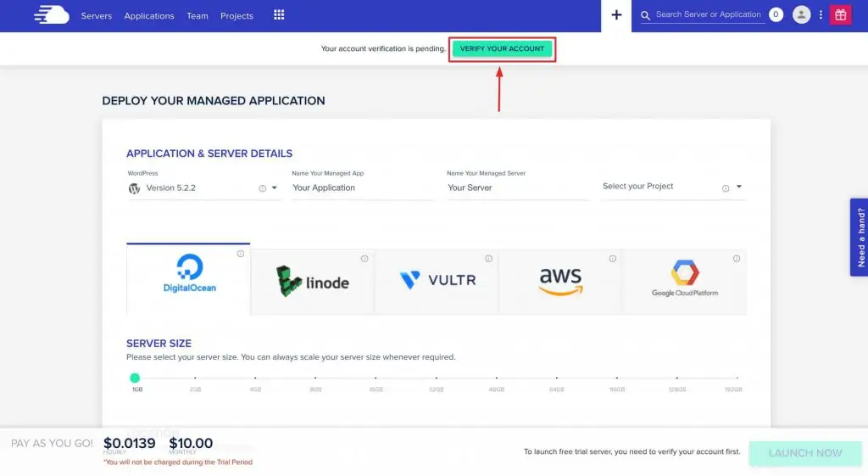Click the info icon beside Select your Project
This screenshot has height=476, width=868.
726,188
